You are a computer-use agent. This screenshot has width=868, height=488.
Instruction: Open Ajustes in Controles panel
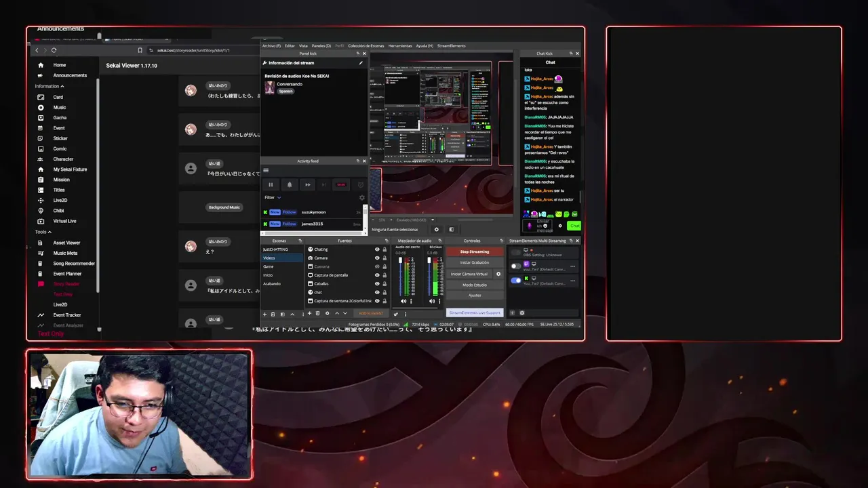pyautogui.click(x=475, y=295)
